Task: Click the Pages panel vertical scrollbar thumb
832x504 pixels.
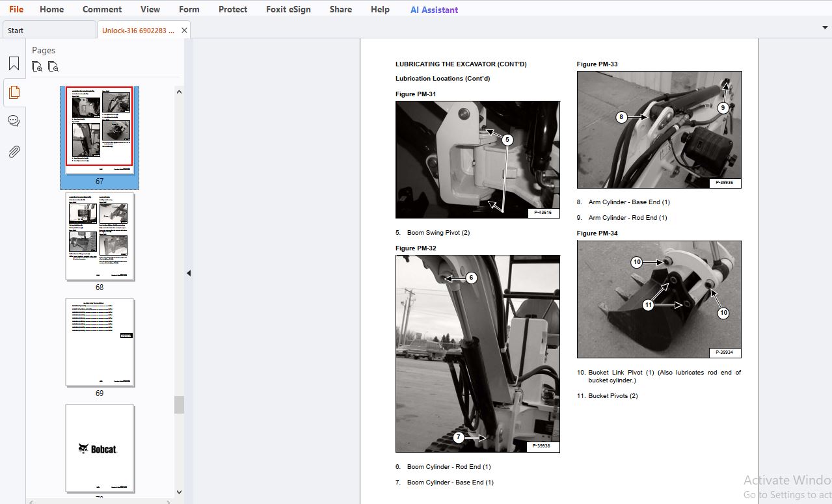Action: tap(179, 405)
